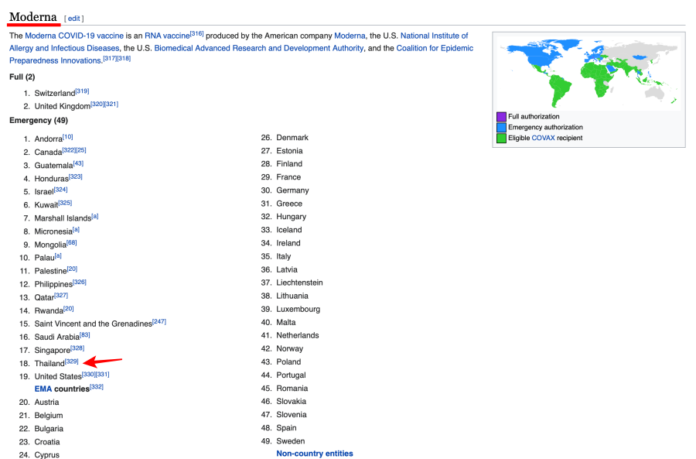Click citation 318 reference
Viewport: 696px width, 459px height.
[124, 58]
